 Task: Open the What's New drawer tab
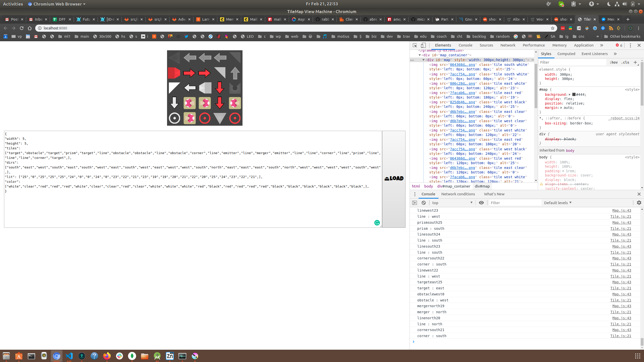point(494,194)
